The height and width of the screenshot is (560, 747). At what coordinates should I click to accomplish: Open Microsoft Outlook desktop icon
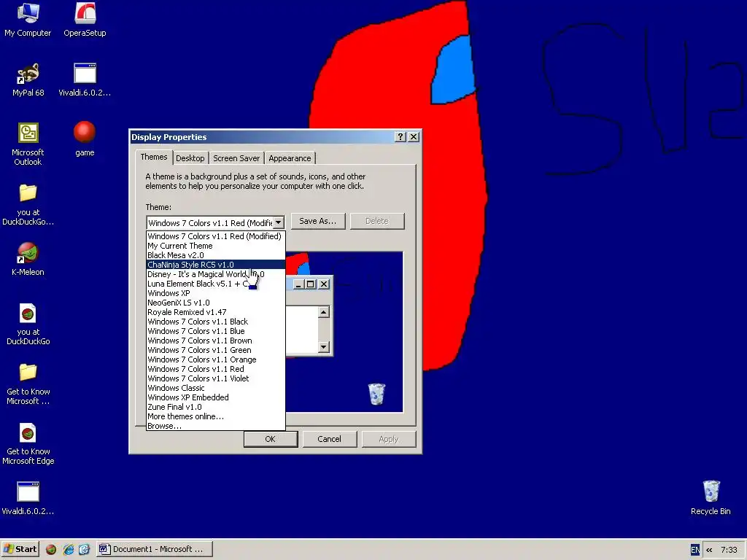(x=28, y=144)
